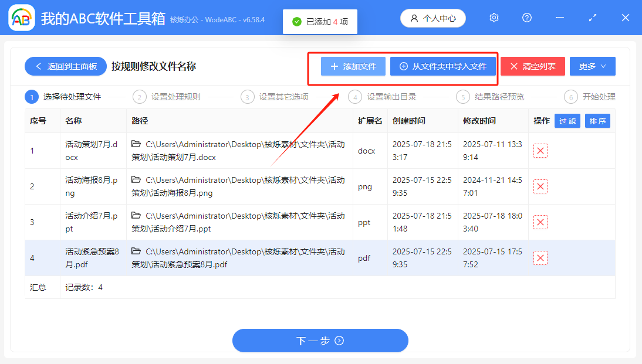Remove 活动策划7月.docx with its red X
This screenshot has width=642, height=364.
point(540,151)
